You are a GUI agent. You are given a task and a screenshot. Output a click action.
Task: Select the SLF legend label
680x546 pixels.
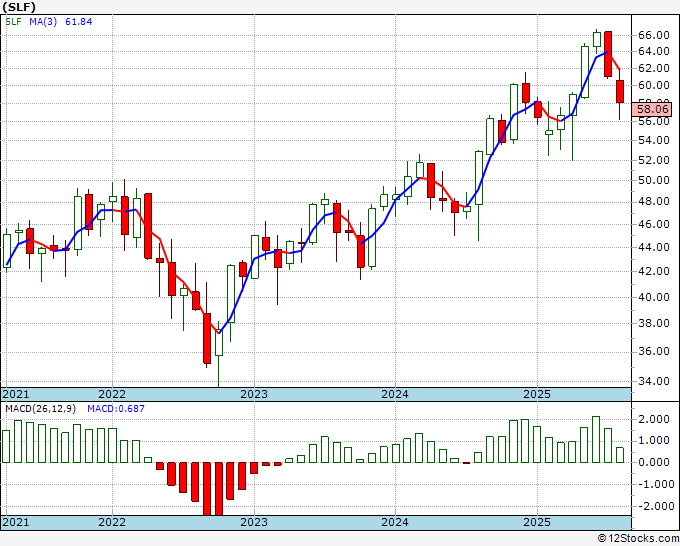(x=13, y=22)
